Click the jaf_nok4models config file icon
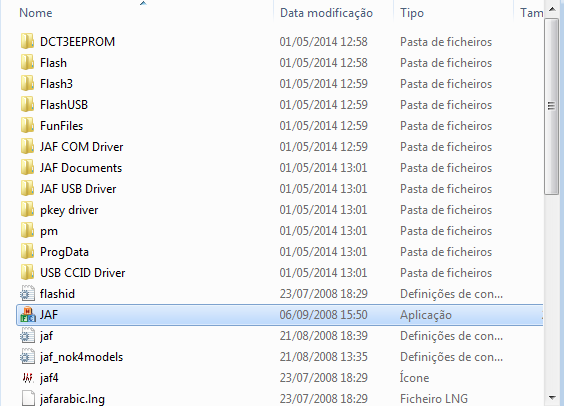The image size is (564, 406). (x=27, y=357)
